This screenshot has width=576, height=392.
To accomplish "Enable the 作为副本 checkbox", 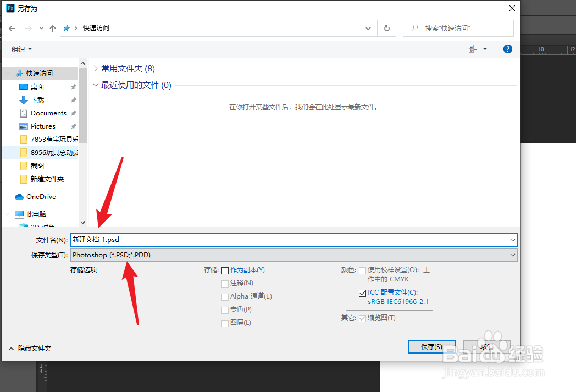I will point(225,270).
